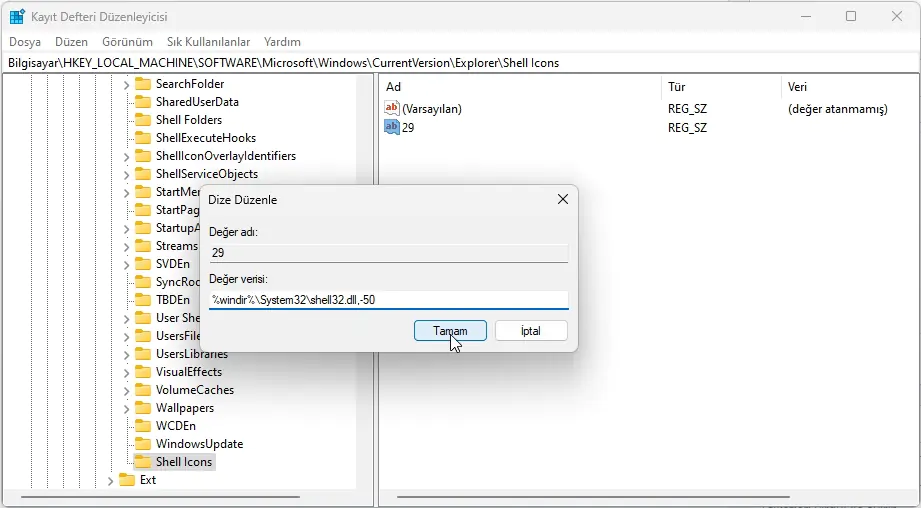Click the Değer adı field showing 29
921x508 pixels.
click(x=389, y=253)
